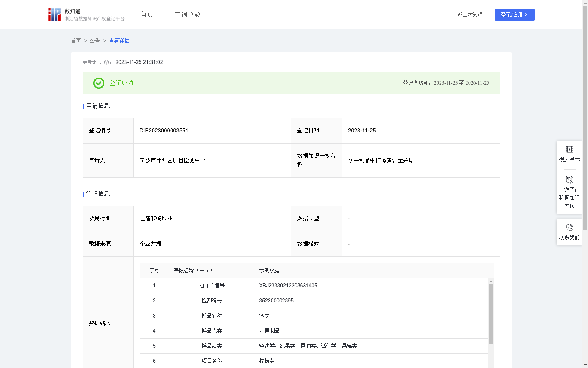Select the 样品细类 field name
This screenshot has height=368, width=588.
[x=212, y=346]
